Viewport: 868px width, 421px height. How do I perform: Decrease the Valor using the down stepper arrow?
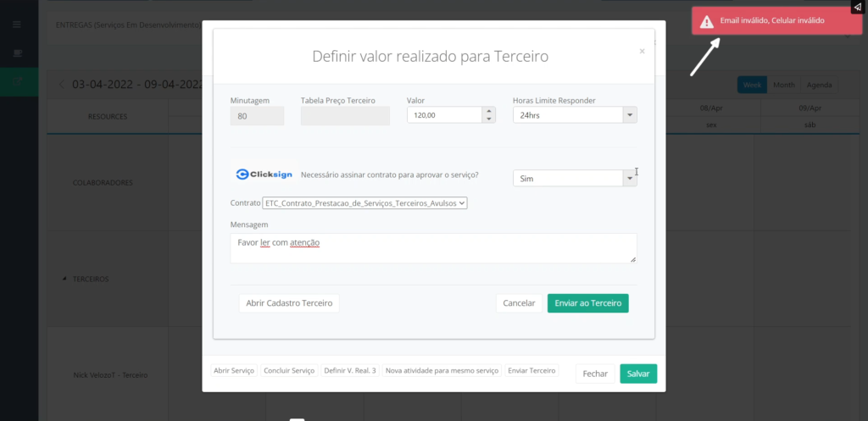tap(488, 119)
